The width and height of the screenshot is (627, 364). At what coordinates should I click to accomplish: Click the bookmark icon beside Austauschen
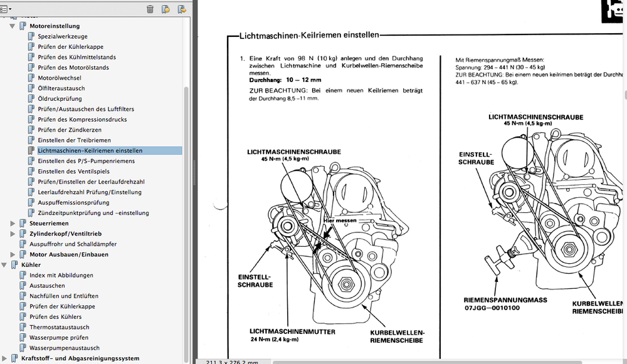[x=23, y=286]
